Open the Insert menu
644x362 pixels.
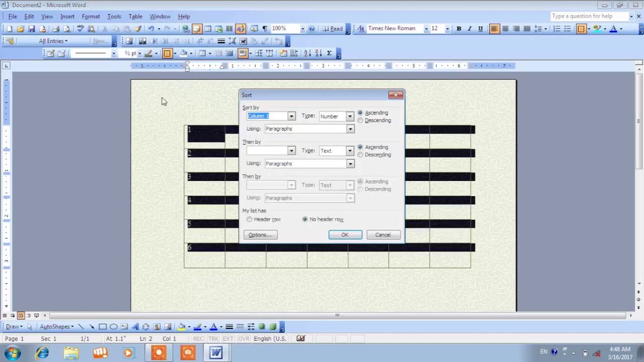tap(67, 17)
